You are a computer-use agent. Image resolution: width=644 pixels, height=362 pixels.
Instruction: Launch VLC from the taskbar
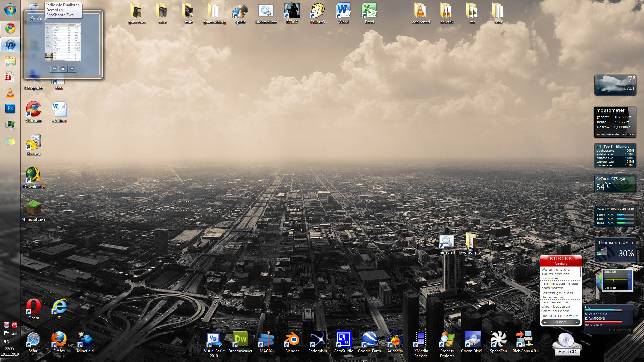point(10,93)
